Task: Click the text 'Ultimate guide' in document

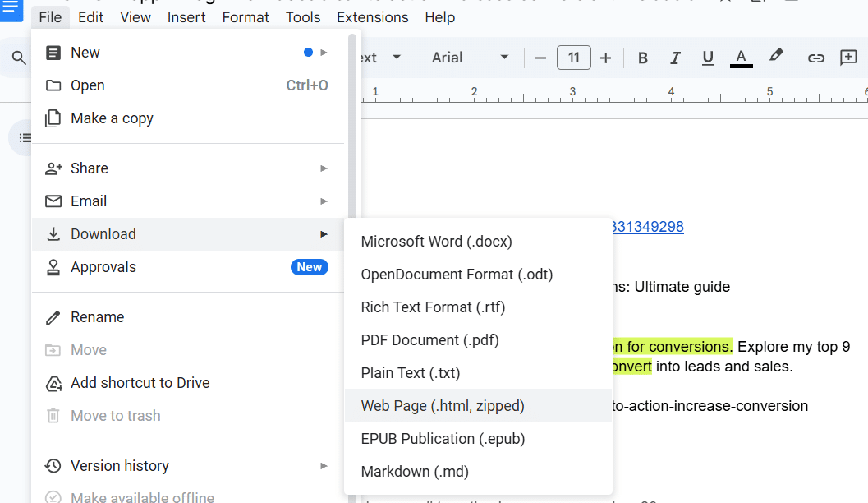Action: coord(682,287)
